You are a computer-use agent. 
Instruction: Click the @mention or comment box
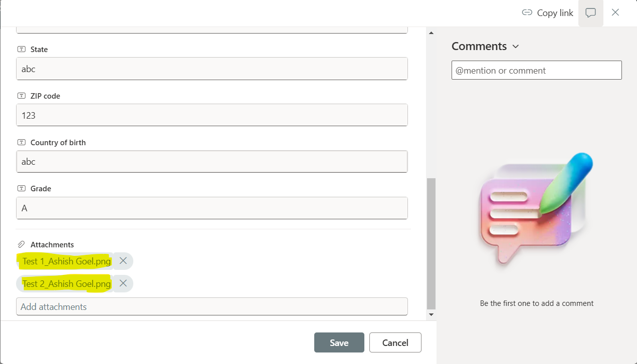point(536,70)
